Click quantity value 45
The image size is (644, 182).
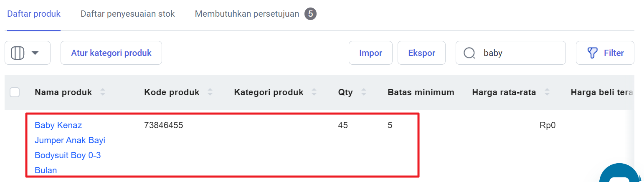[x=343, y=125]
